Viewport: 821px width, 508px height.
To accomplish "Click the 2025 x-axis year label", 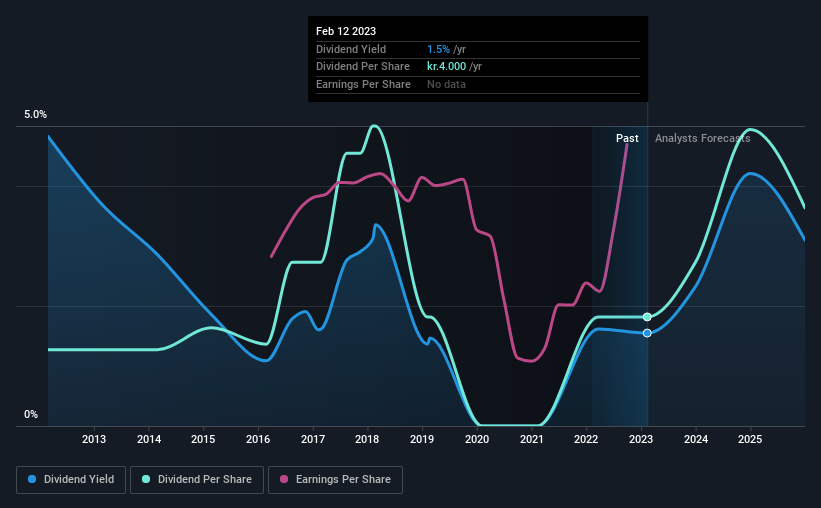I will pos(750,439).
